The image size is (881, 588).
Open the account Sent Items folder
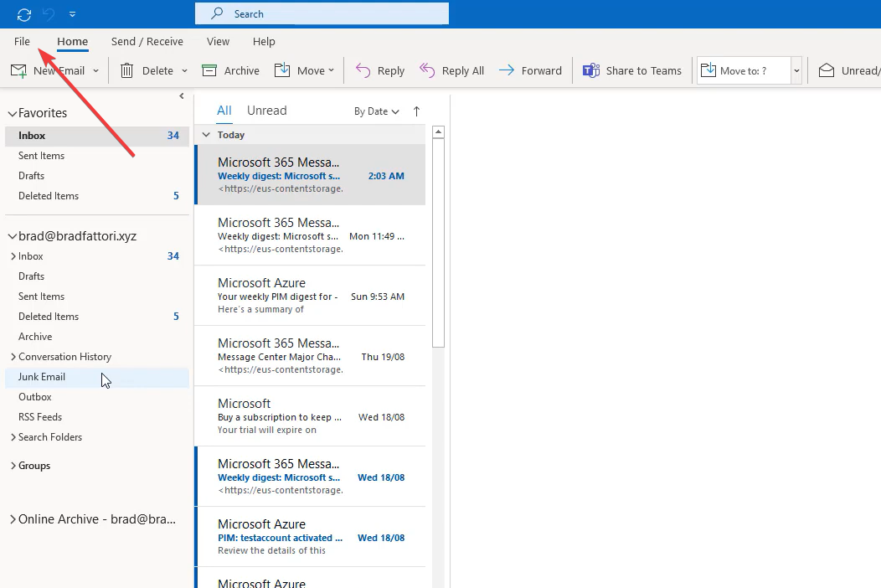pos(97,297)
